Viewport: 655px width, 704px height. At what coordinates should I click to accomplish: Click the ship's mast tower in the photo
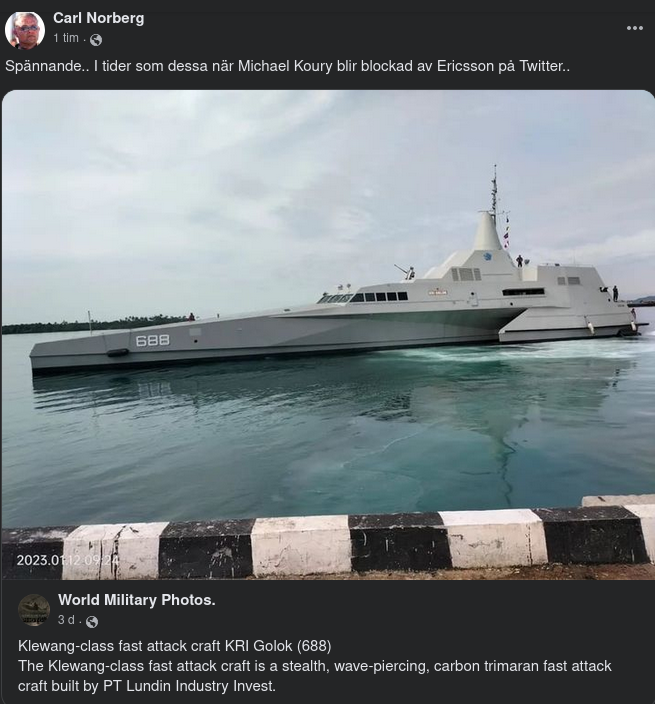click(488, 224)
